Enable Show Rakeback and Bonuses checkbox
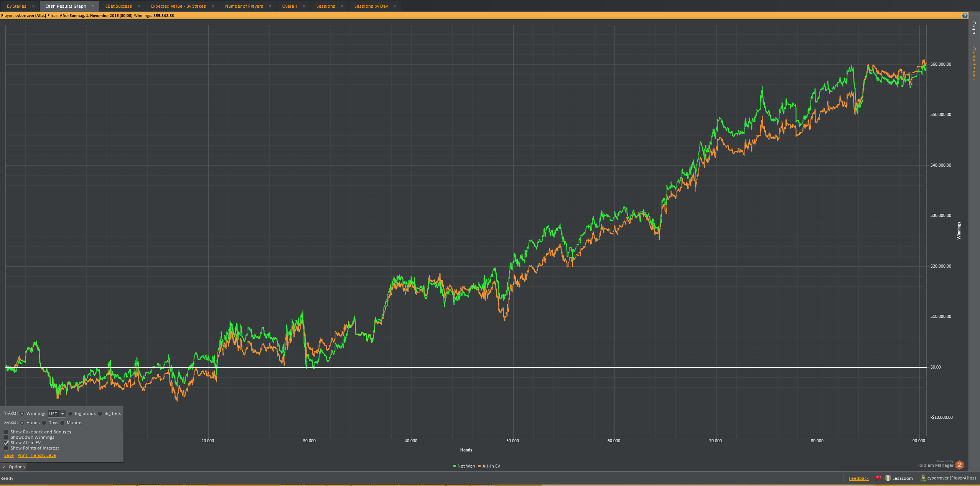 (x=7, y=432)
